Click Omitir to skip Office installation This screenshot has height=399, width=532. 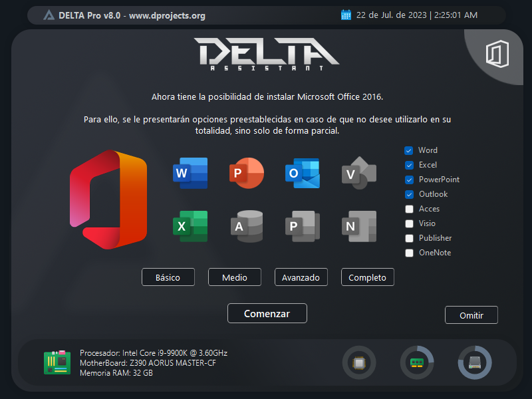pos(471,315)
